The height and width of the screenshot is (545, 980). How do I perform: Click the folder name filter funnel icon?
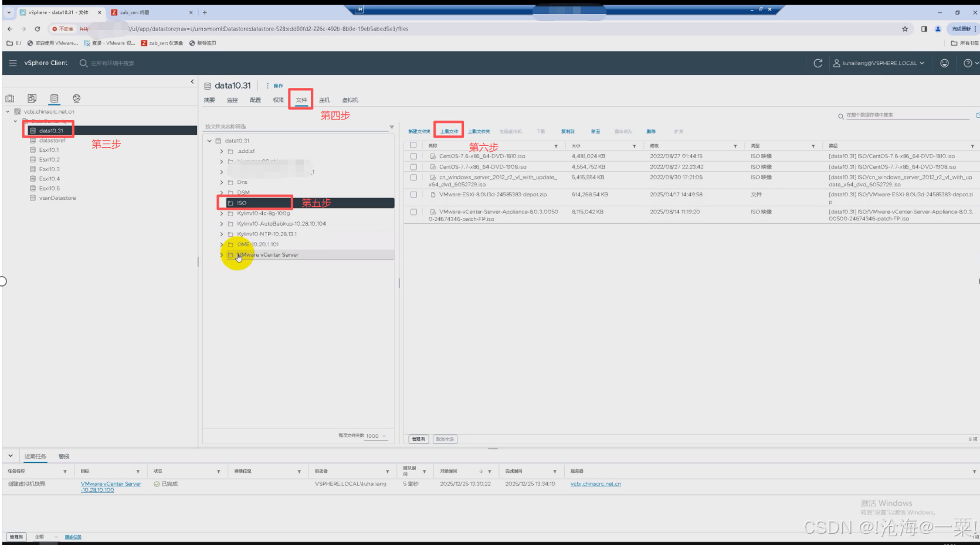click(x=392, y=127)
